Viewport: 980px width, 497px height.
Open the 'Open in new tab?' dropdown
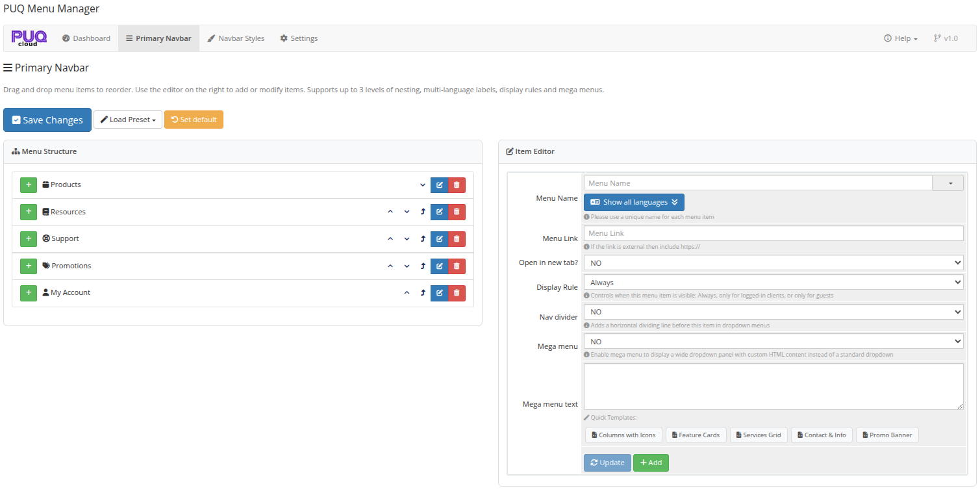click(x=773, y=262)
